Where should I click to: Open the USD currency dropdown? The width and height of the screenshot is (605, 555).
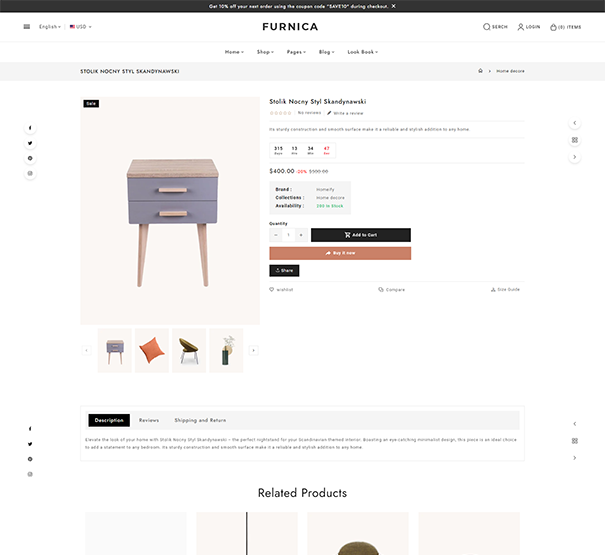pos(81,27)
